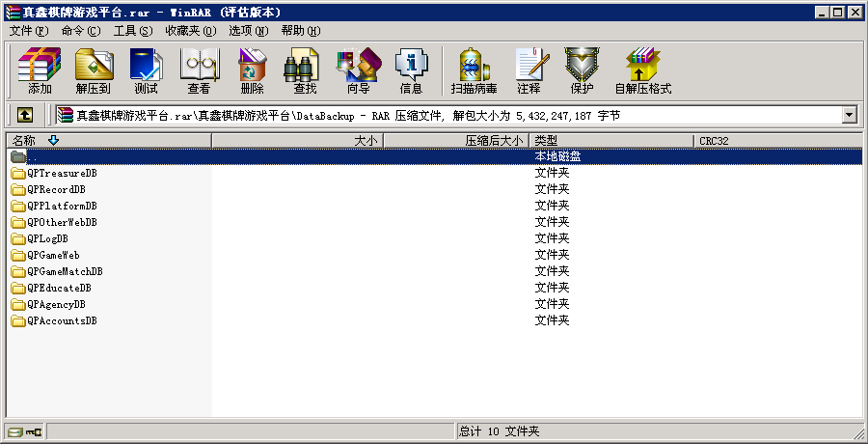Select the QPAccountsDB folder
868x444 pixels.
(x=62, y=320)
